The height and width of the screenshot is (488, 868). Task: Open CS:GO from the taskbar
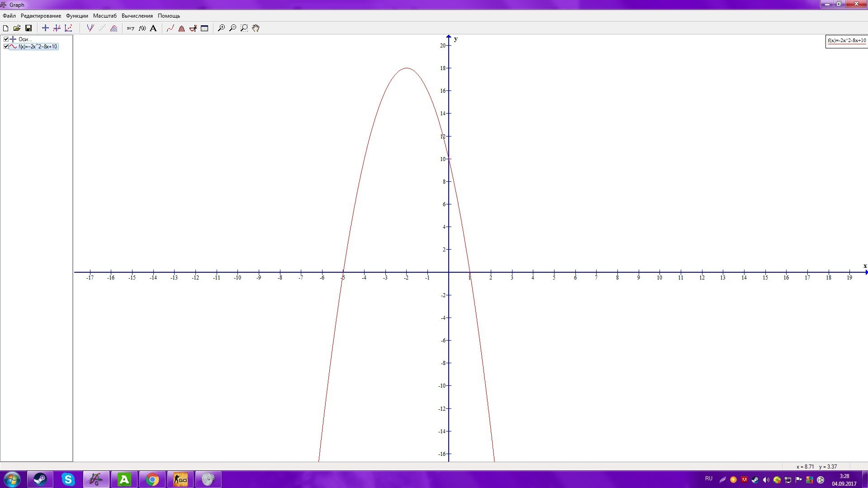tap(180, 479)
